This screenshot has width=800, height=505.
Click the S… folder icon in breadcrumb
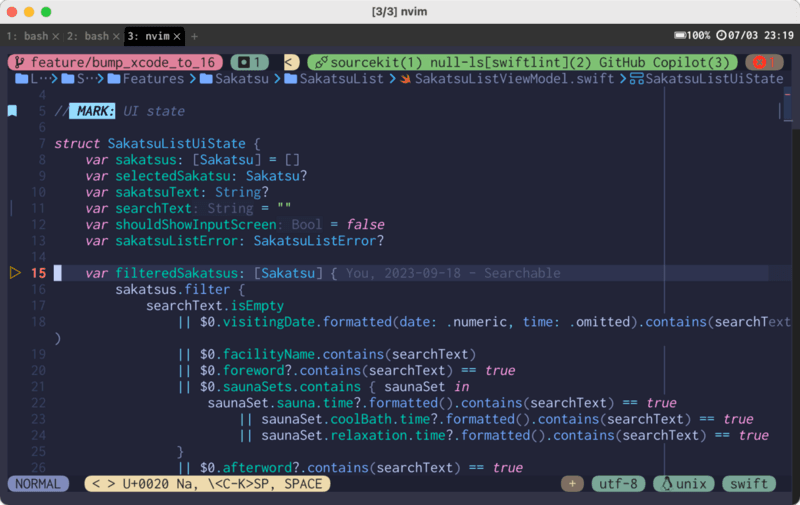click(x=68, y=79)
